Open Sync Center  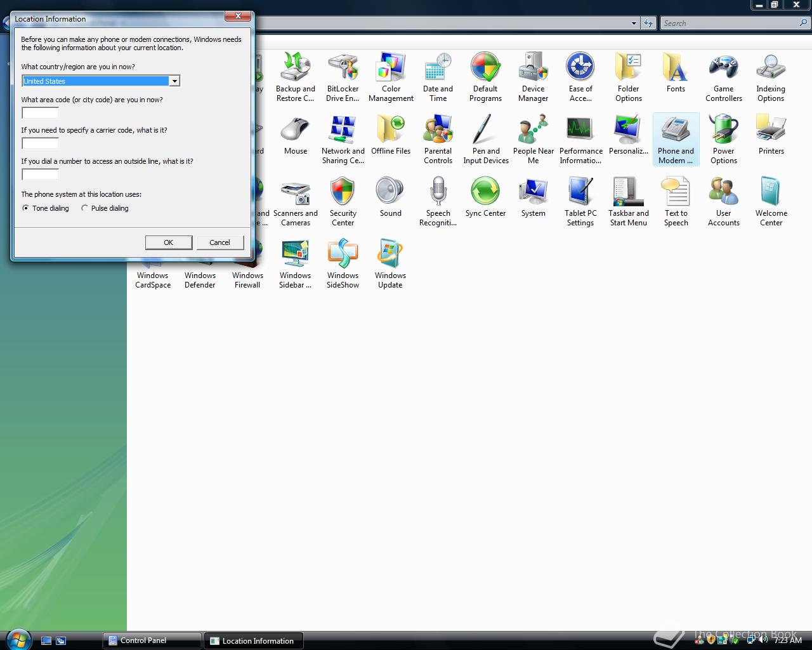click(x=485, y=197)
